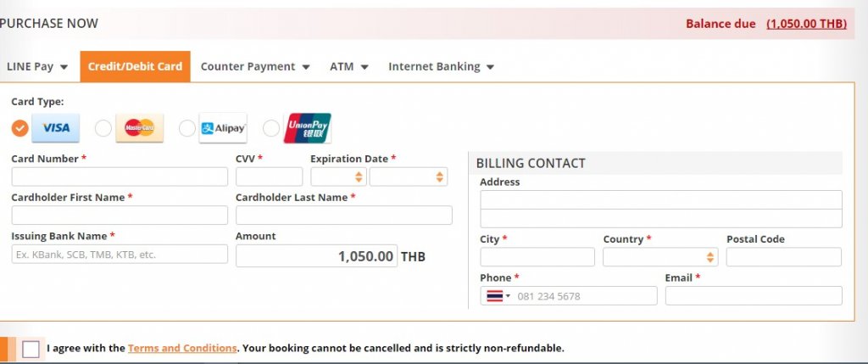Switch to the Counter Payment tab
This screenshot has height=364, width=868.
click(x=255, y=66)
